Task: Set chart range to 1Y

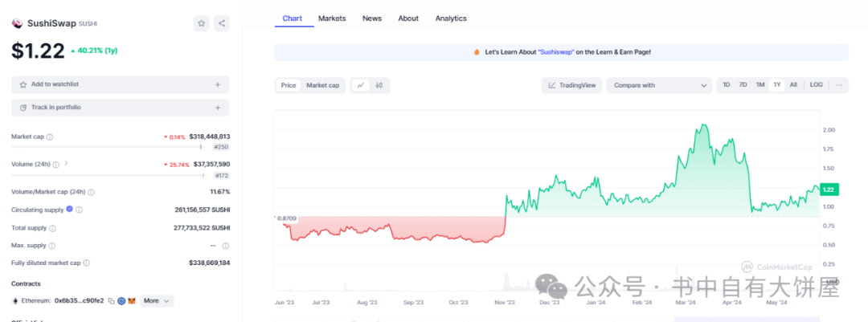Action: [777, 84]
